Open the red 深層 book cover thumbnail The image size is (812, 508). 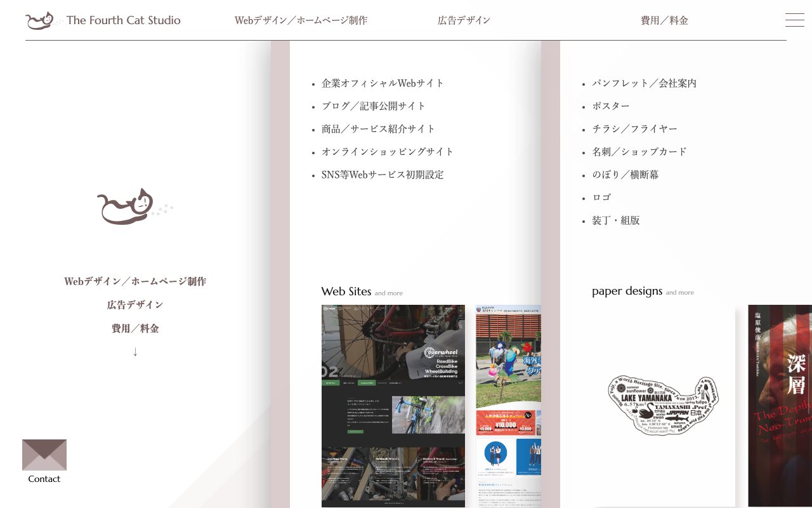coord(780,406)
